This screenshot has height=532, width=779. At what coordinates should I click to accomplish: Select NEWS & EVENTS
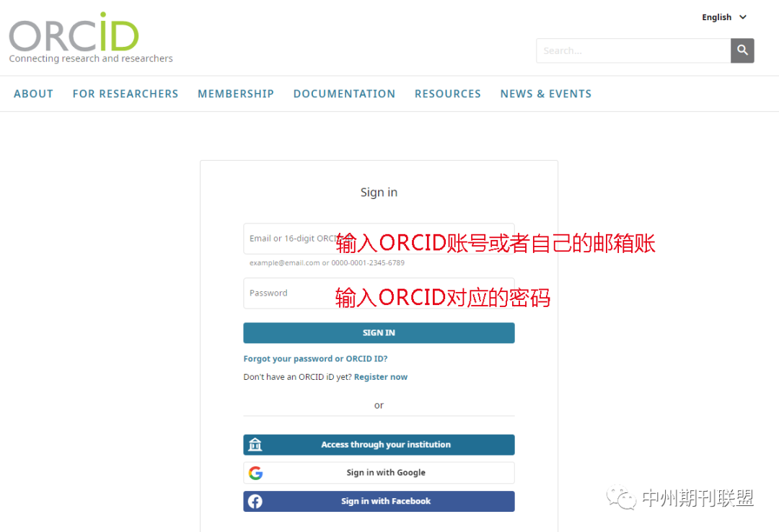545,94
